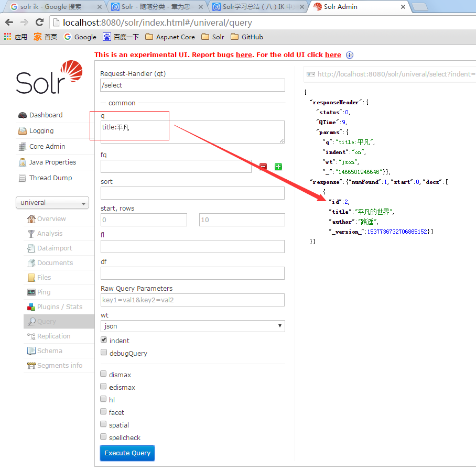Remove fq filter with red minus icon
Screen dimensions: 476x471
[263, 167]
